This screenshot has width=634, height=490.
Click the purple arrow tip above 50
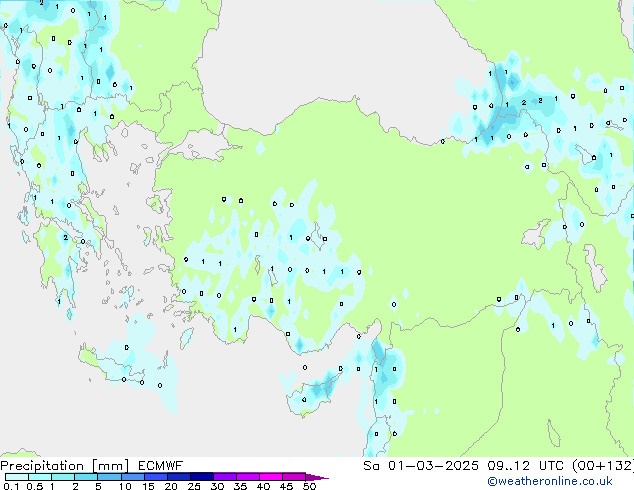[x=317, y=477]
